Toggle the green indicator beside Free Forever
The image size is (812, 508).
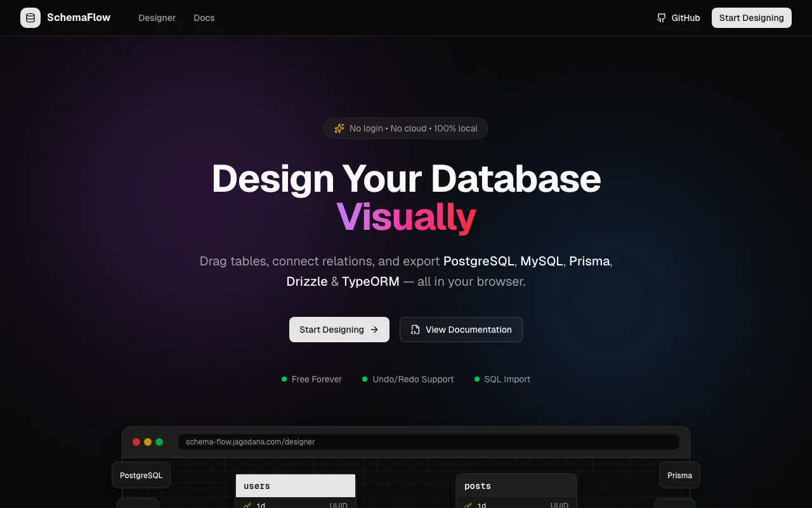coord(284,379)
